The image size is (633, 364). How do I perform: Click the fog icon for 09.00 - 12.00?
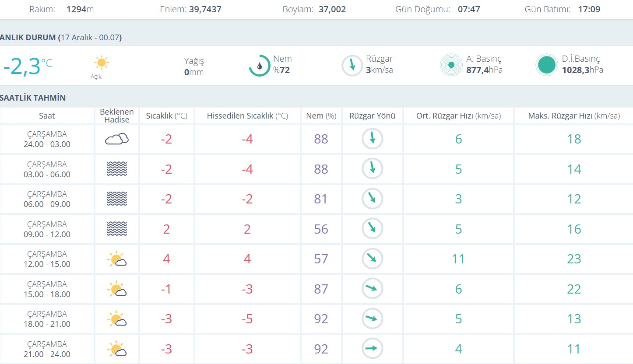116,229
